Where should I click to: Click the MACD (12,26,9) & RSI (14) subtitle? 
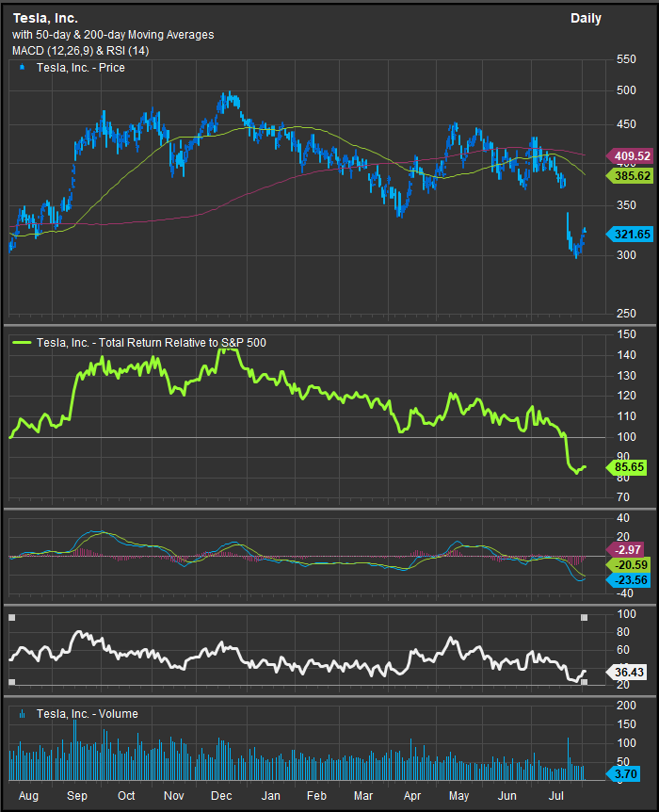pos(80,51)
